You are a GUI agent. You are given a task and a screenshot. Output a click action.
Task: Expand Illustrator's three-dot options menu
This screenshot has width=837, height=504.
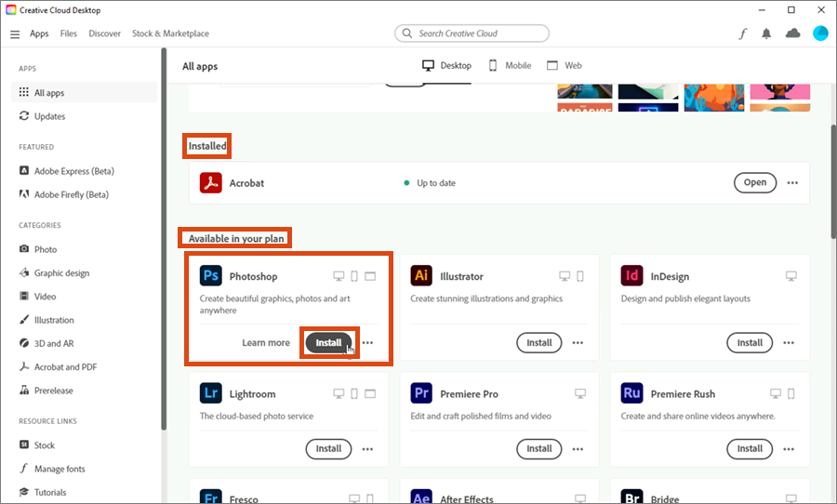[578, 343]
